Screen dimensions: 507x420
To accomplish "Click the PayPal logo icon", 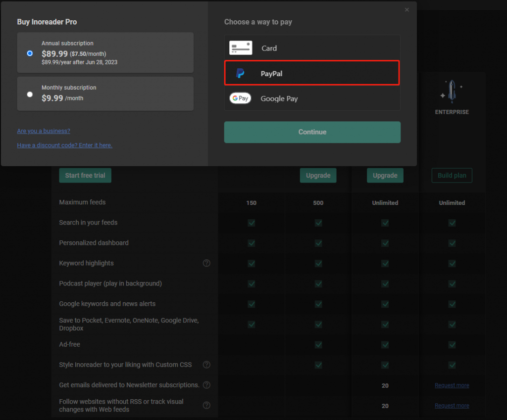I will click(x=240, y=74).
